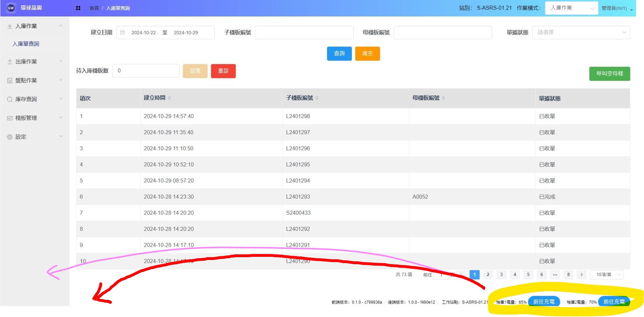Go to next page arrow
Image resolution: width=644 pixels, height=317 pixels.
coord(581,275)
